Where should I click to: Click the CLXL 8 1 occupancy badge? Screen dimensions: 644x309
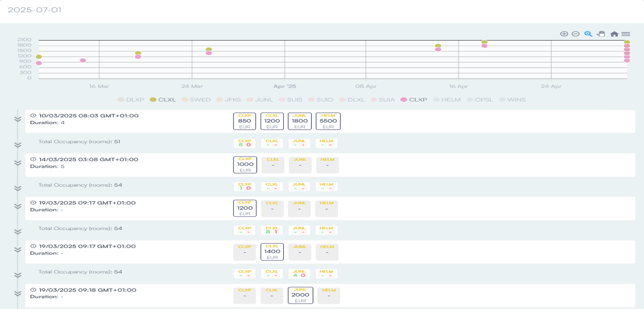click(272, 230)
